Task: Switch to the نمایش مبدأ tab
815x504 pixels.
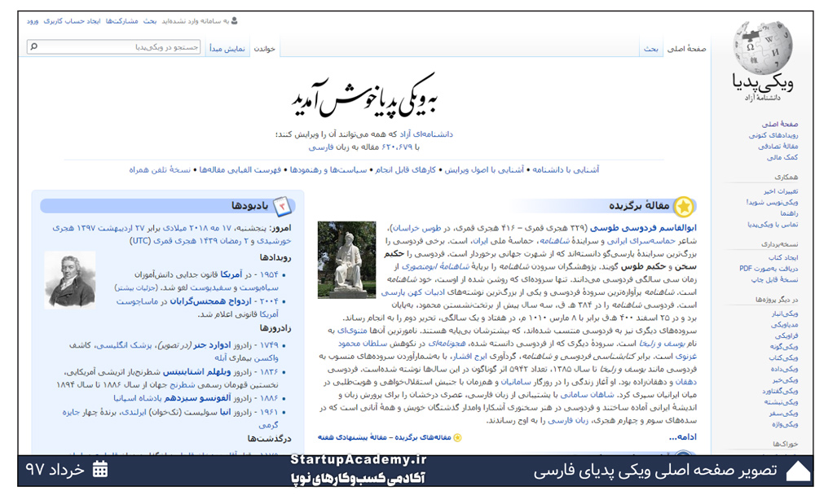Action: (x=227, y=49)
